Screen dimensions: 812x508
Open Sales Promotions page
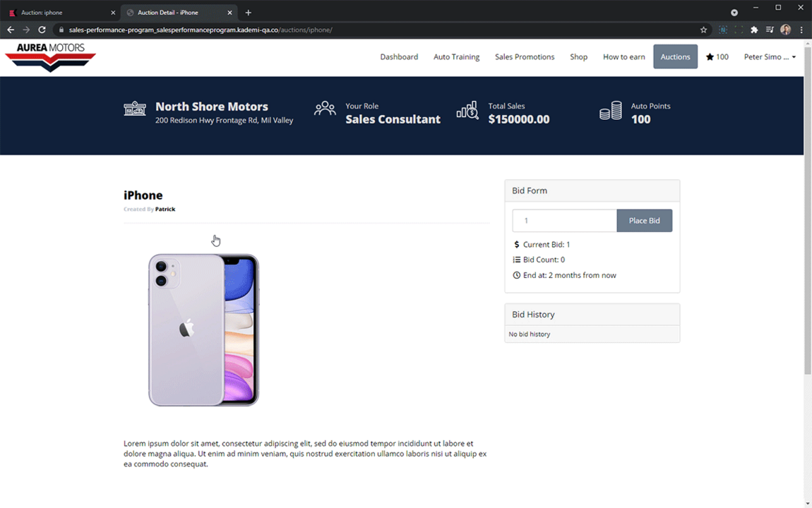click(x=525, y=57)
